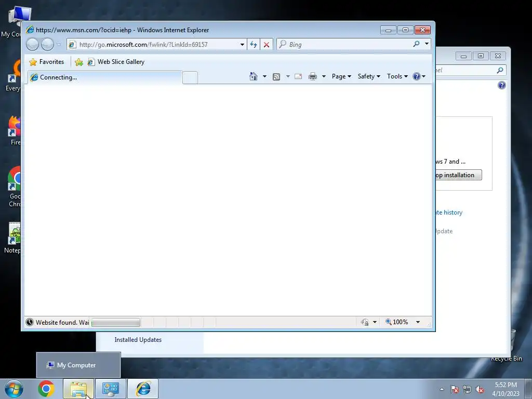This screenshot has height=399, width=532.
Task: Click the Forward navigation button in Internet Explorer
Action: pos(47,45)
